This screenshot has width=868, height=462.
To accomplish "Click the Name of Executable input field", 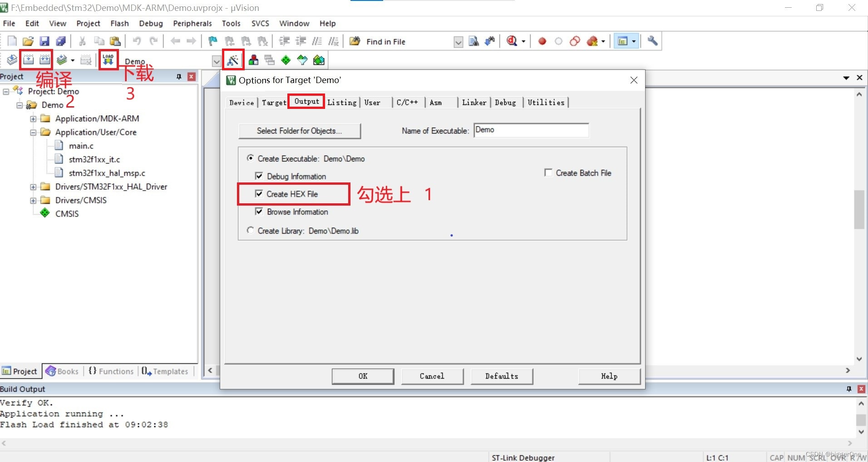I will tap(531, 130).
